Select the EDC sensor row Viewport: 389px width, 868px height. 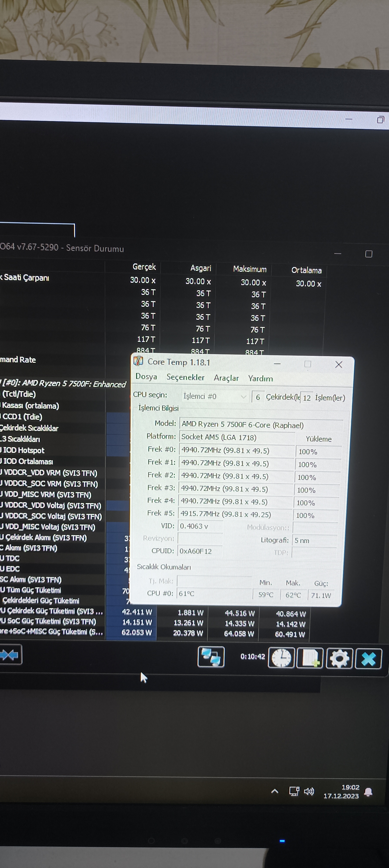(10, 569)
